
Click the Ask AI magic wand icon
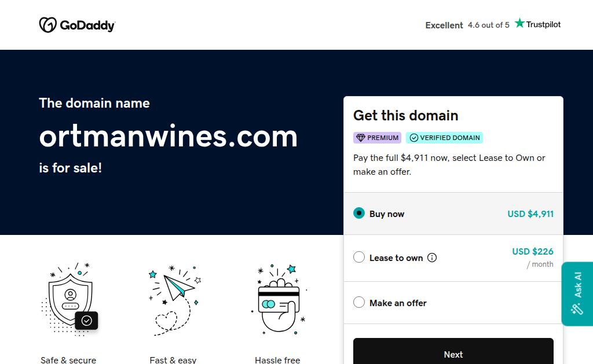pyautogui.click(x=577, y=309)
